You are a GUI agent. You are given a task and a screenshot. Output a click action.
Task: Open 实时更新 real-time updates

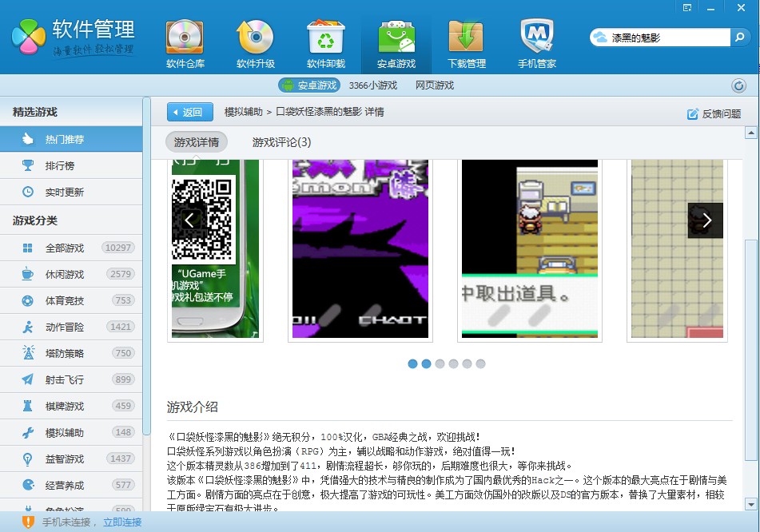71,192
